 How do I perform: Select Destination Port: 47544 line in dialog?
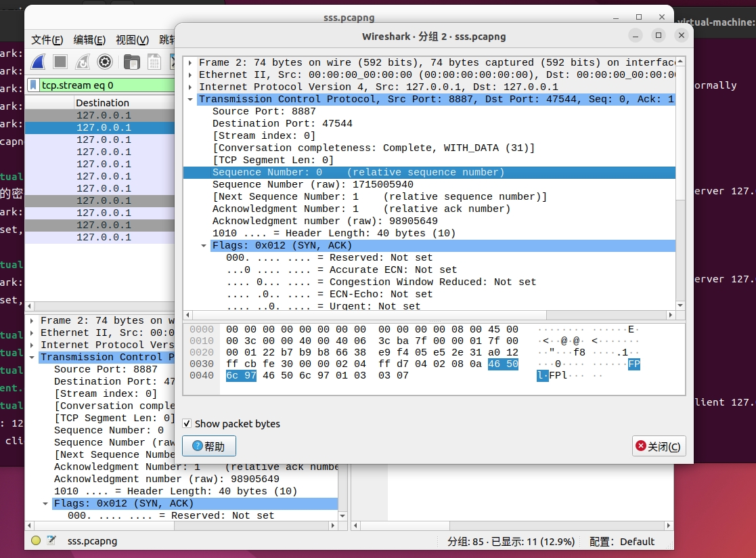point(282,123)
